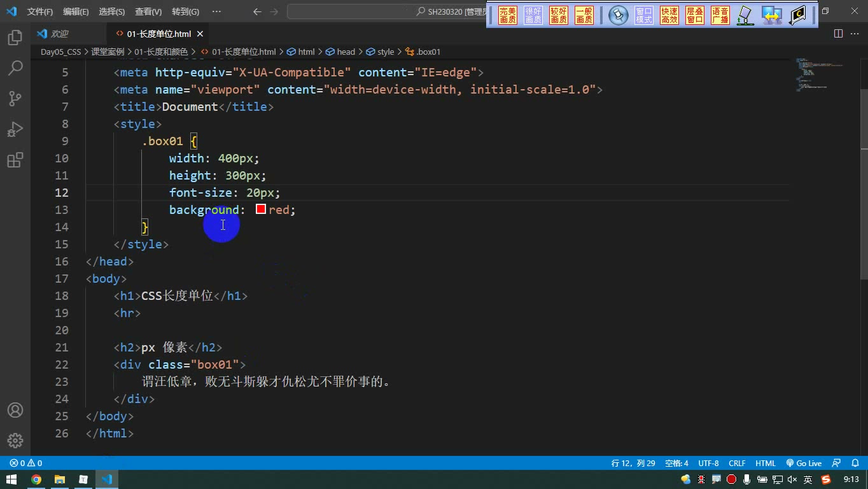868x489 pixels.
Task: Open the Explorer view in the activity bar
Action: (15, 38)
